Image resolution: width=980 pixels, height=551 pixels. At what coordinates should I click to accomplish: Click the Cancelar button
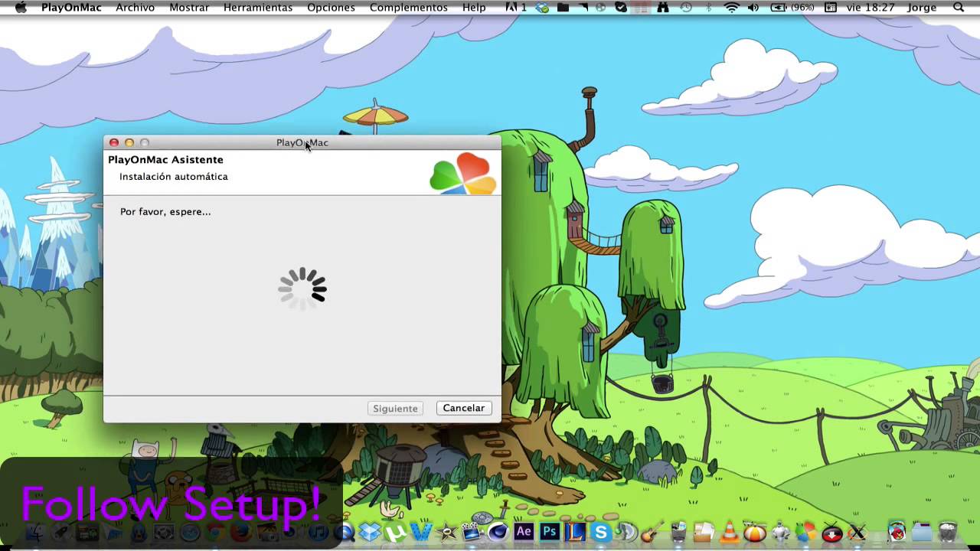click(x=463, y=408)
